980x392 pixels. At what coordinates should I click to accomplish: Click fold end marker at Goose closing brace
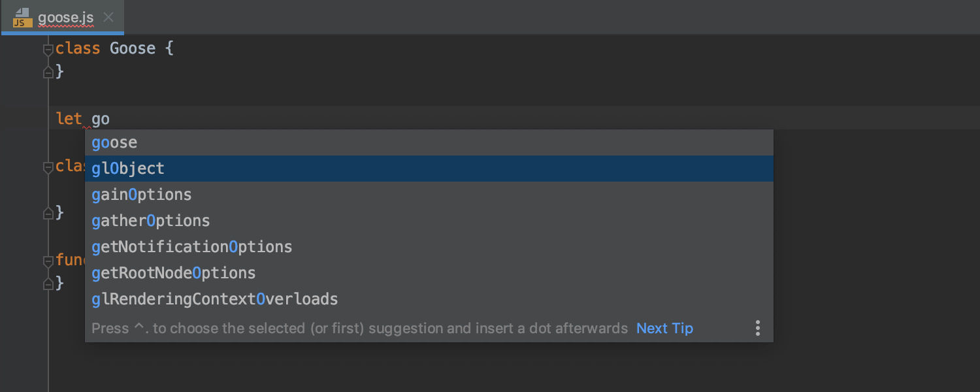[x=48, y=73]
